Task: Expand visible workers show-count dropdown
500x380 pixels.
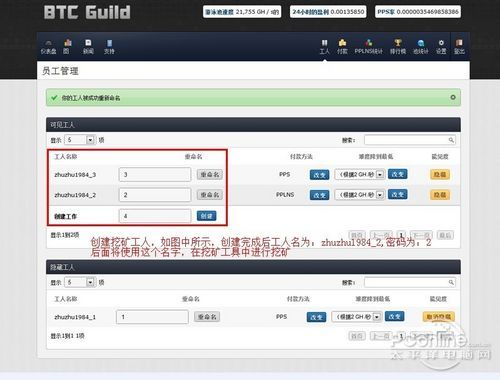Action: (80, 140)
